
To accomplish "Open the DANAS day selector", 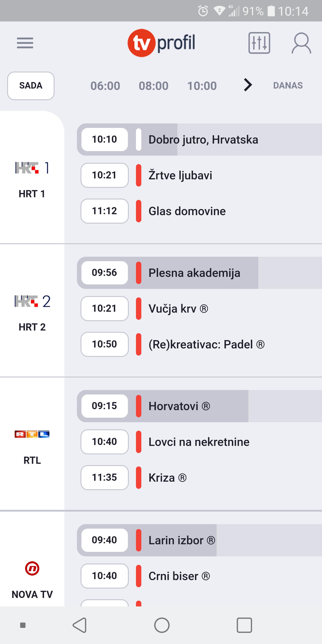I will [x=288, y=85].
